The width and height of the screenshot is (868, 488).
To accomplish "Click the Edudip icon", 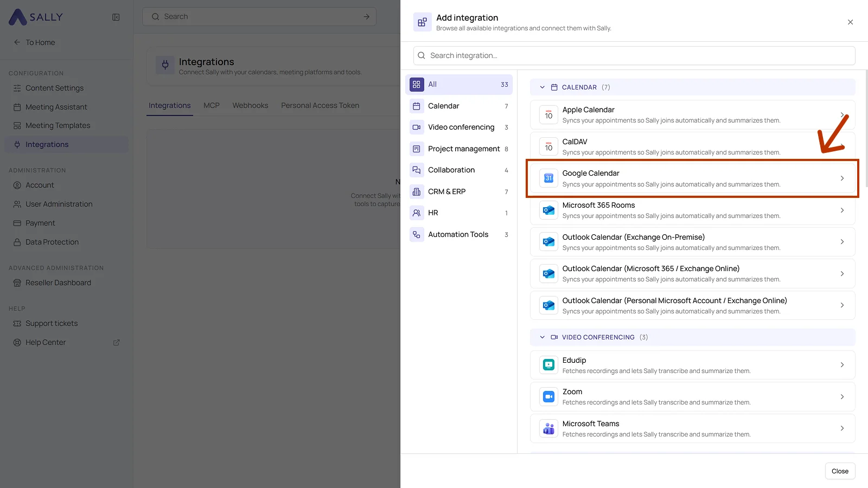I will coord(548,365).
